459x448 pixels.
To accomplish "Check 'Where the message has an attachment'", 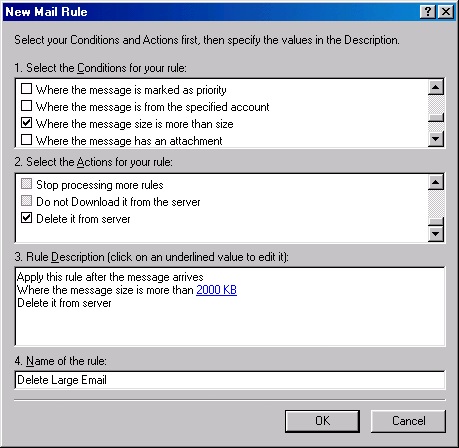I will (27, 140).
